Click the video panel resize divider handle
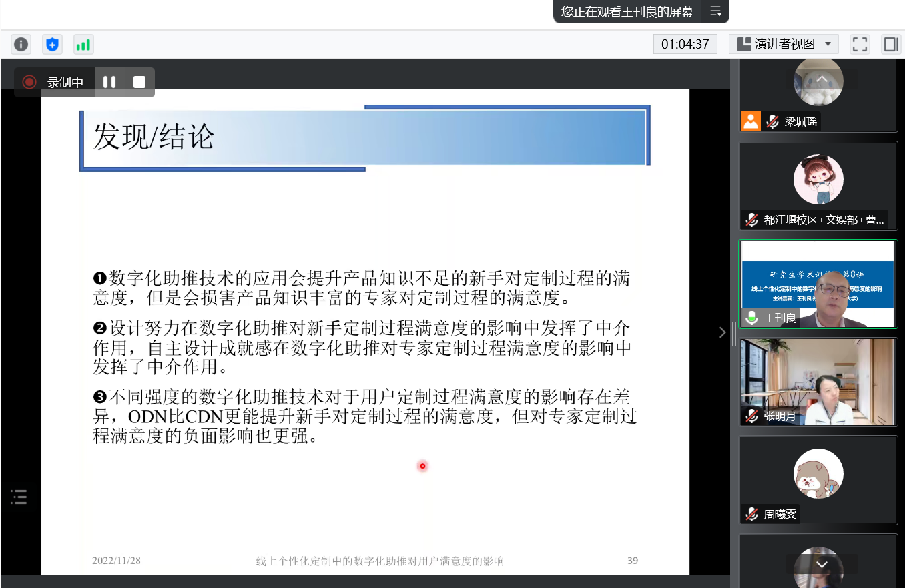This screenshot has width=905, height=588. [733, 332]
